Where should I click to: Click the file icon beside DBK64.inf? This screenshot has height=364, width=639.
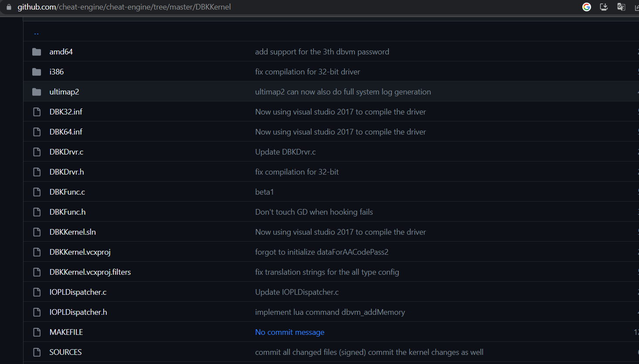click(x=37, y=132)
